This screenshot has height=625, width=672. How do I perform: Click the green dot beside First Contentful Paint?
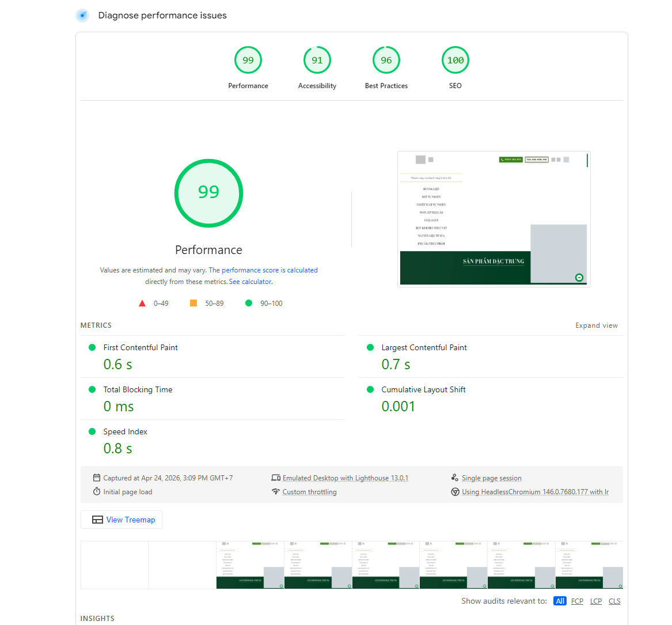(92, 347)
